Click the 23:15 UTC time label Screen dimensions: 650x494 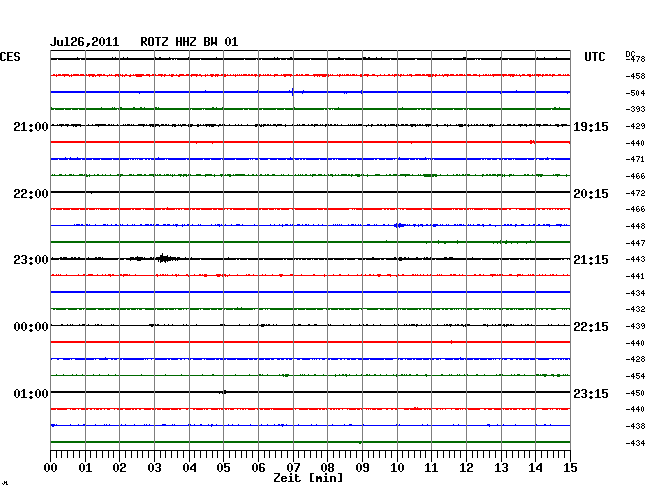click(x=591, y=393)
